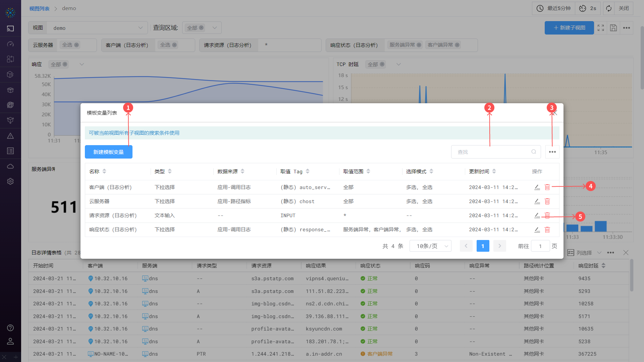The image size is (644, 362).
Task: Refresh the dashboard with the refresh icon
Action: (x=608, y=8)
